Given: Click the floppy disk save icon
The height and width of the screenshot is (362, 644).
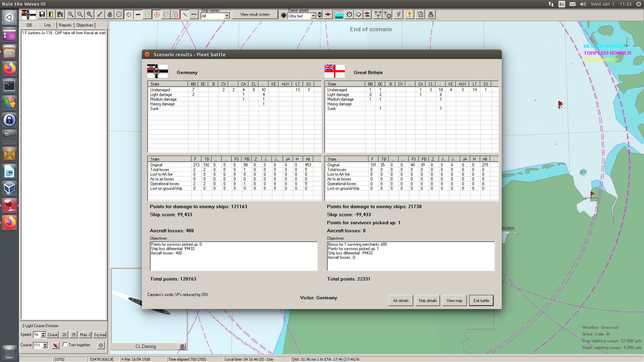Looking at the screenshot, I should click(x=42, y=14).
